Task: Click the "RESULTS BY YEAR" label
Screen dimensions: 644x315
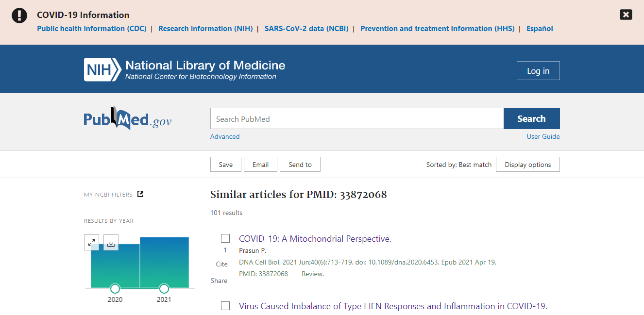Action: coord(109,221)
